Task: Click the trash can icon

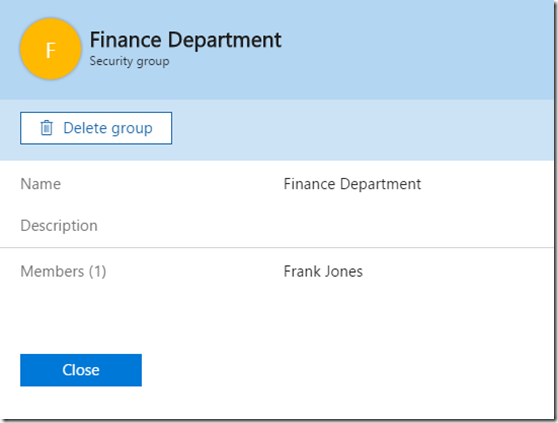Action: pos(46,128)
